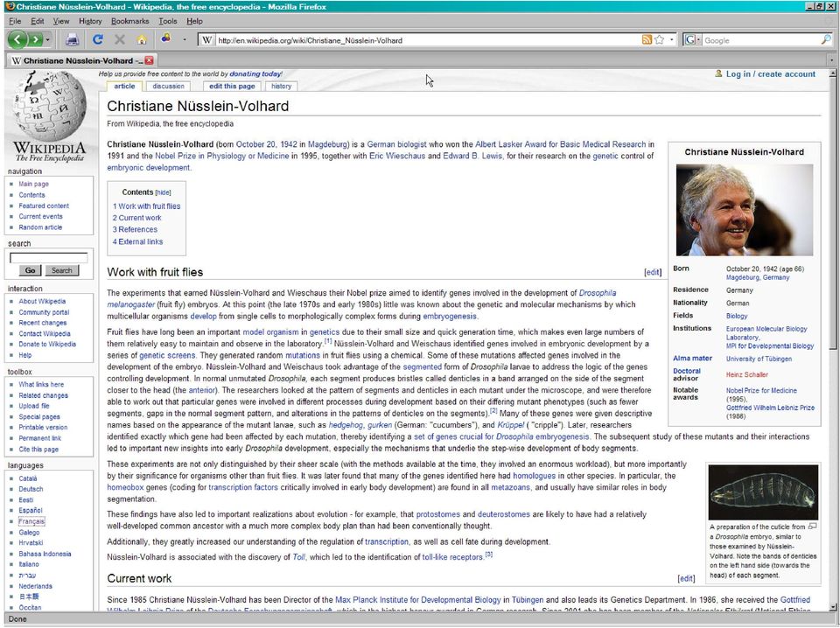Click the Log in / create account link
The image size is (840, 628).
pyautogui.click(x=770, y=73)
